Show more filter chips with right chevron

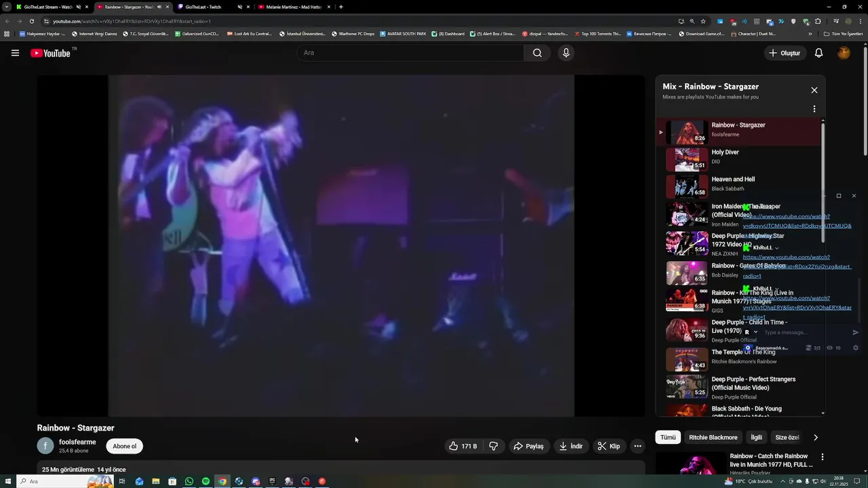pyautogui.click(x=816, y=437)
